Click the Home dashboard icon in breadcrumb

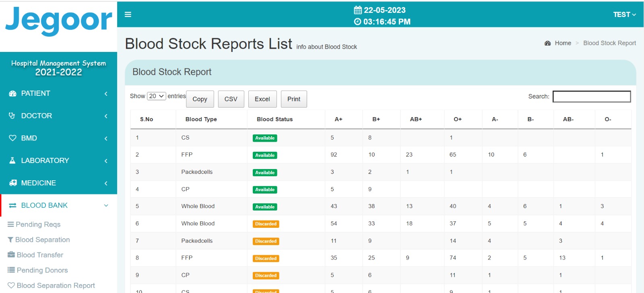click(547, 43)
